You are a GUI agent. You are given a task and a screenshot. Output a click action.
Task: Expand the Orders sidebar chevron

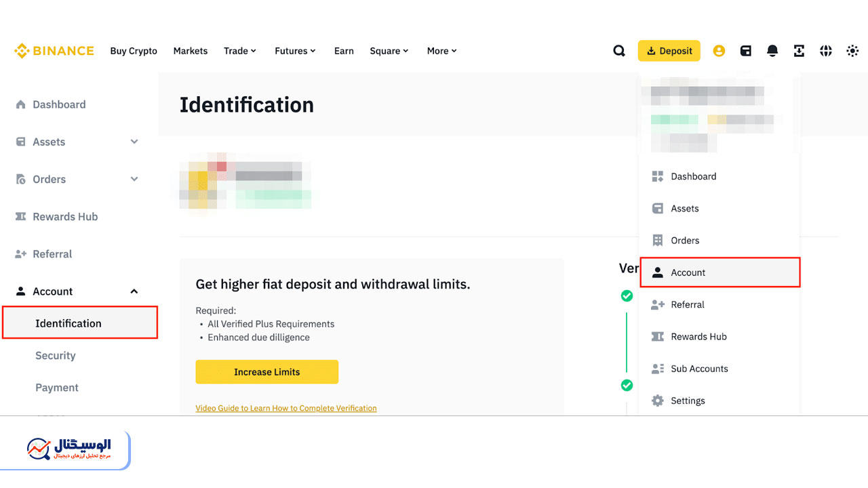coord(134,179)
